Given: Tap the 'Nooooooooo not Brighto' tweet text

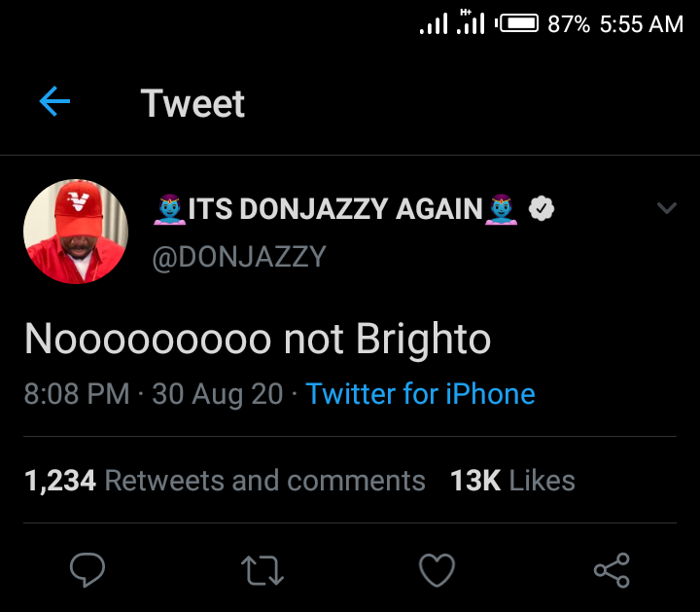Looking at the screenshot, I should click(258, 339).
